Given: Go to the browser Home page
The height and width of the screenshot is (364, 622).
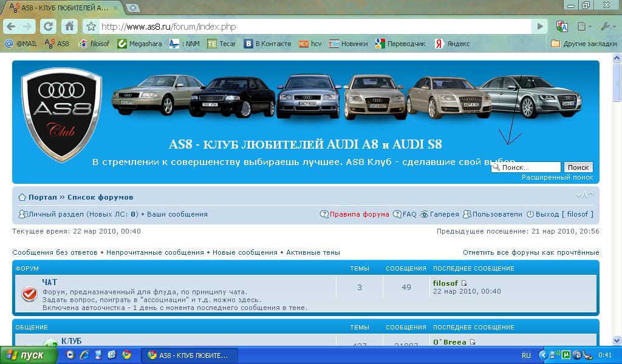Looking at the screenshot, I should 69,26.
